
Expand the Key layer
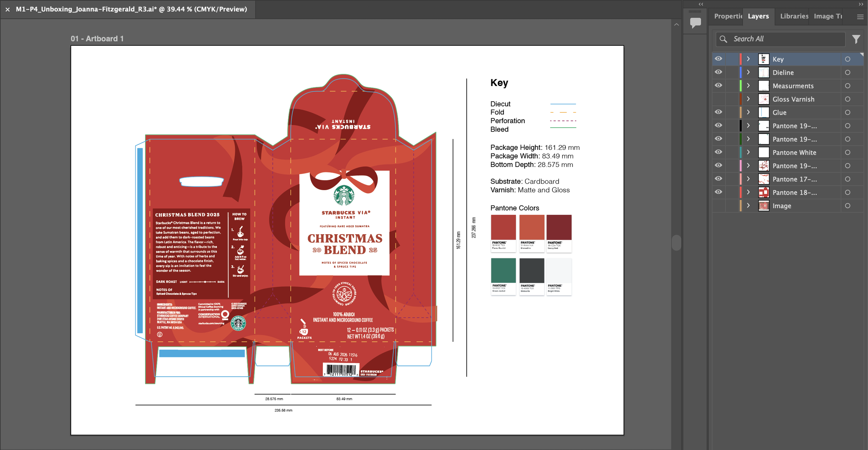(749, 59)
